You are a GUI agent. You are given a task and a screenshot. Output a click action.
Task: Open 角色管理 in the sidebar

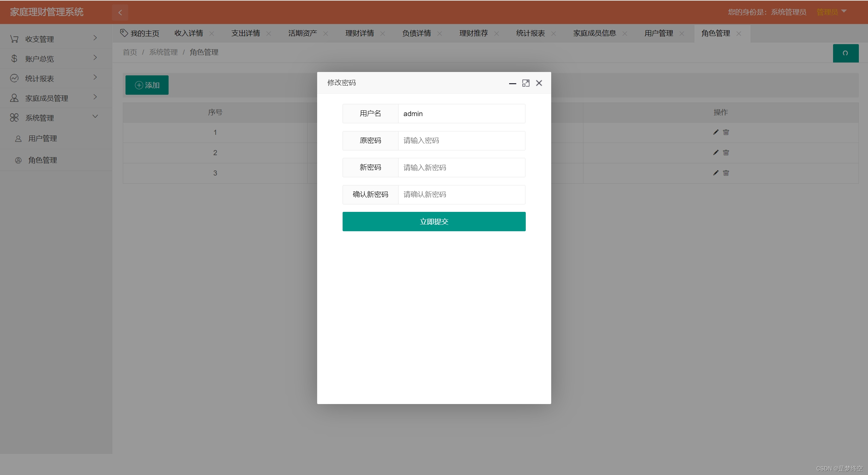coord(56,160)
